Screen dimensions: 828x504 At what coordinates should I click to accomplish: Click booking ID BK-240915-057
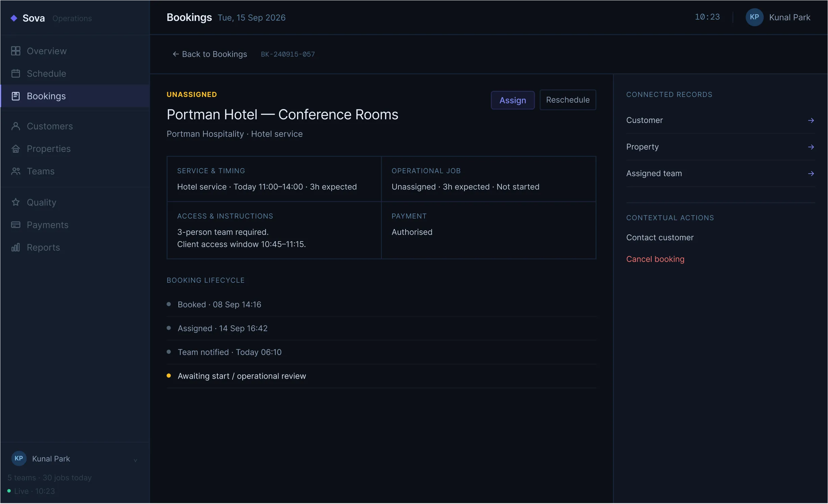click(288, 54)
